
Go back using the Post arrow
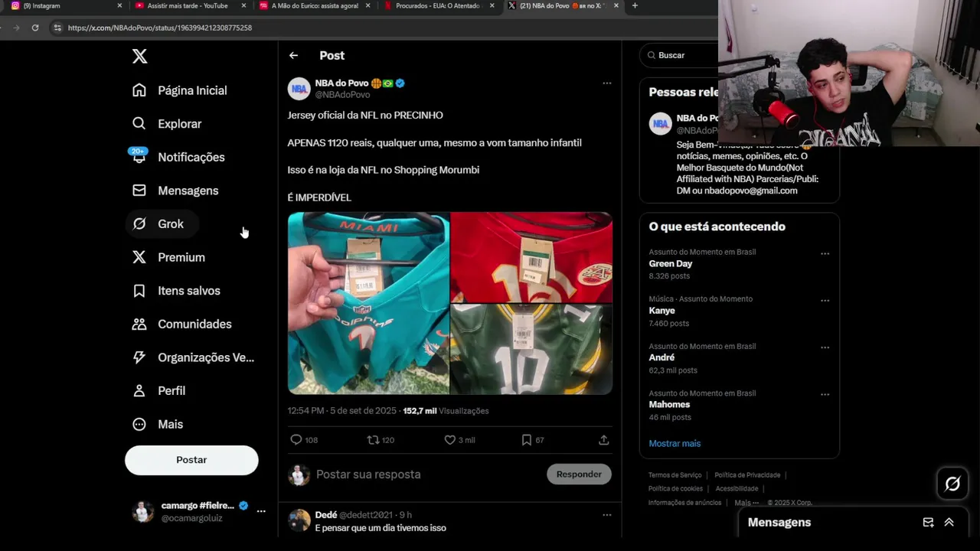click(293, 56)
